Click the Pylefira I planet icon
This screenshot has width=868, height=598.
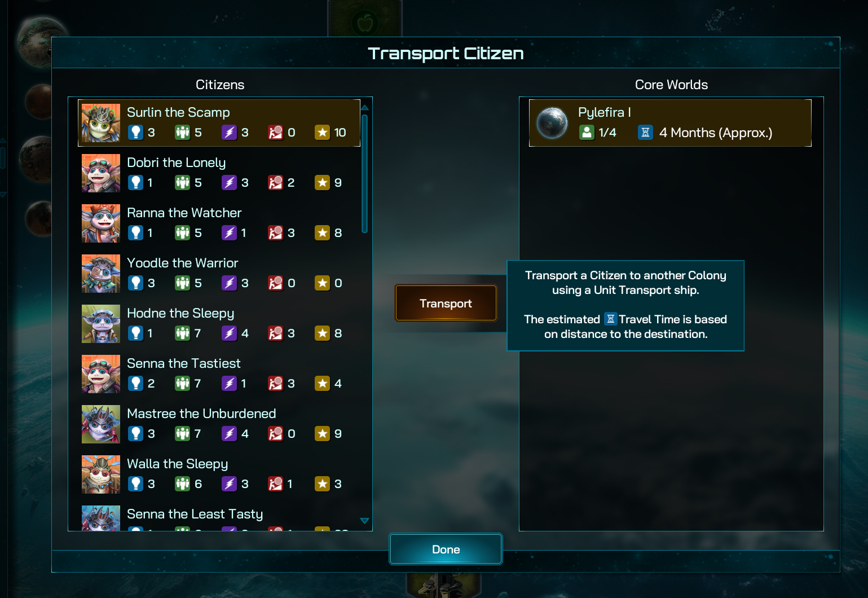(x=552, y=123)
